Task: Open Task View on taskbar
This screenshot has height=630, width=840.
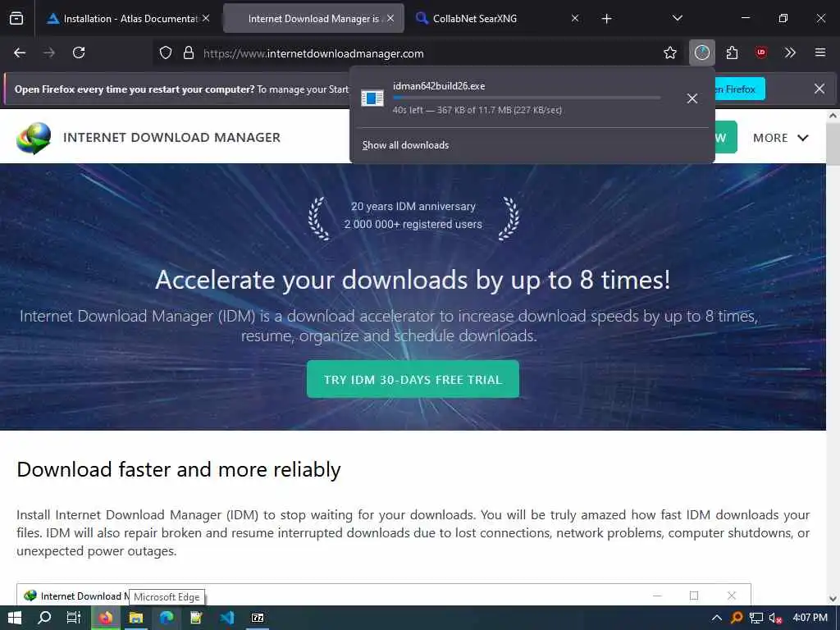Action: pyautogui.click(x=73, y=618)
